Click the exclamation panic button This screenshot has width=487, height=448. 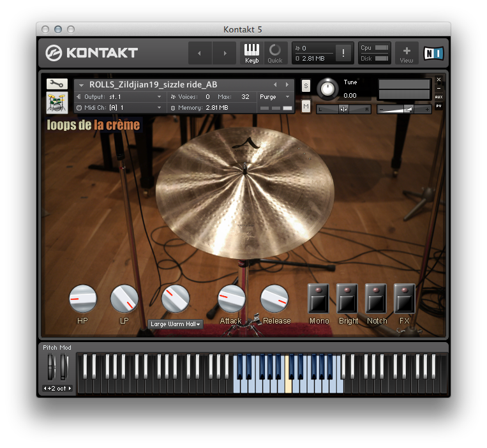tap(343, 54)
